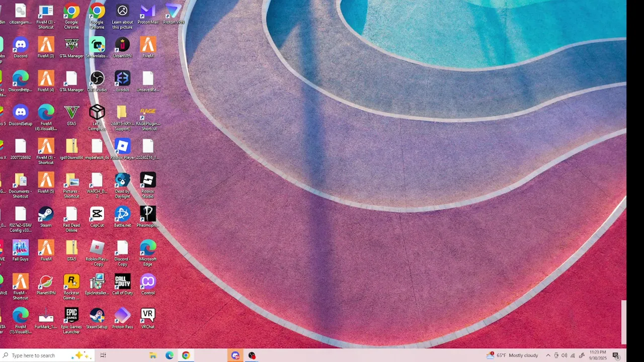This screenshot has height=362, width=644.
Task: Select the UnsavedRe... file icon
Action: coord(148,82)
